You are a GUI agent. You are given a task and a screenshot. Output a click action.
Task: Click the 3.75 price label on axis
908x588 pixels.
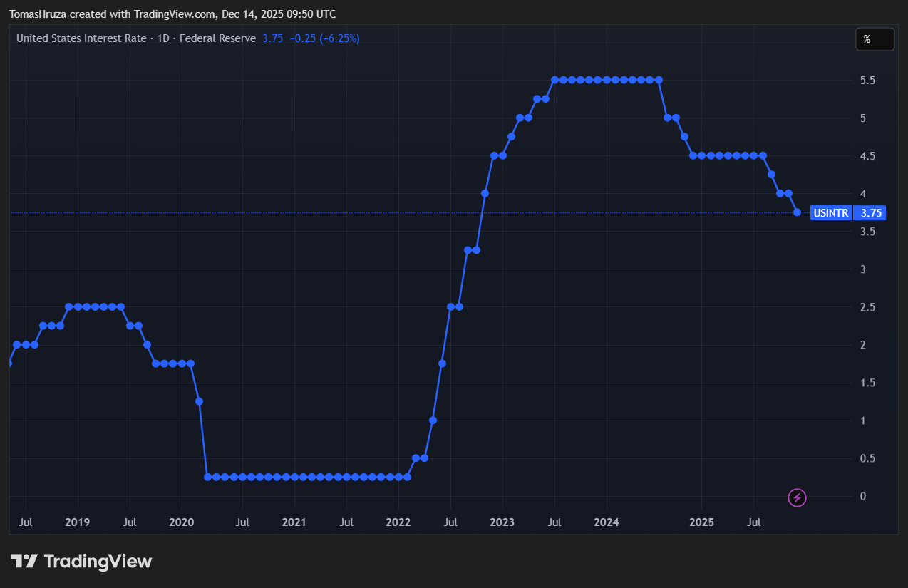pos(871,212)
